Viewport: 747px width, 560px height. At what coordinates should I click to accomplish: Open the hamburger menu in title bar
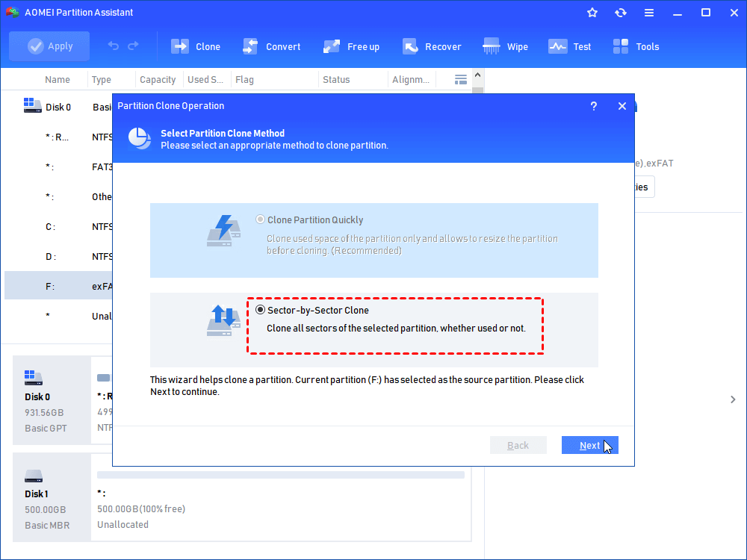point(649,13)
